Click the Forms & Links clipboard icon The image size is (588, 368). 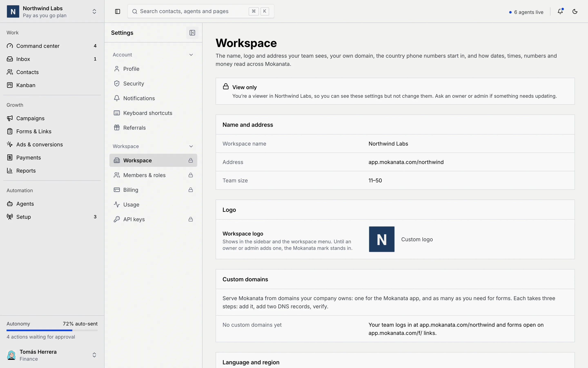pyautogui.click(x=10, y=131)
